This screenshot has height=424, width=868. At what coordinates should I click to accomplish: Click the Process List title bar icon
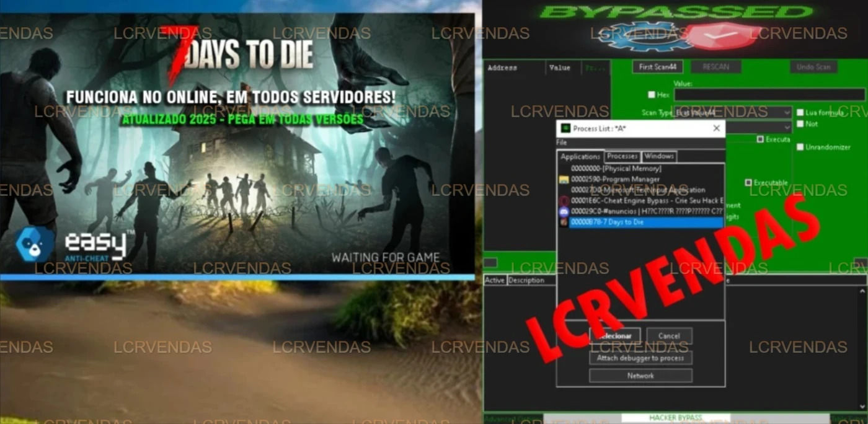point(565,128)
